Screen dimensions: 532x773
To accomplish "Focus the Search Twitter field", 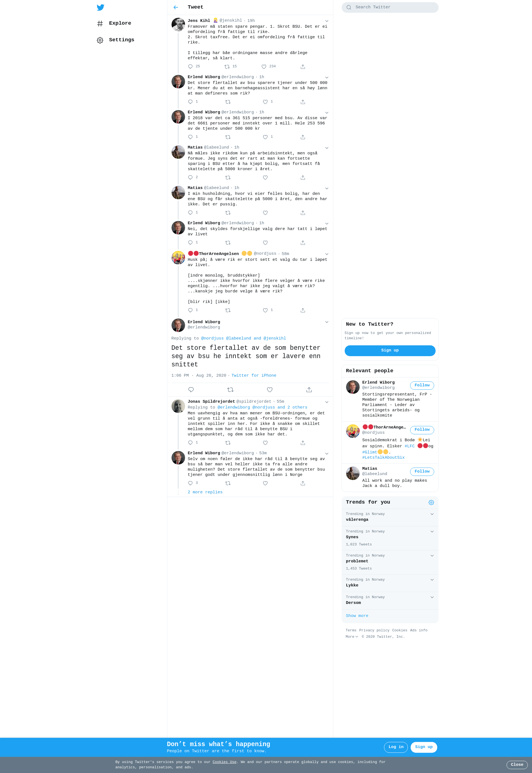I will click(390, 7).
